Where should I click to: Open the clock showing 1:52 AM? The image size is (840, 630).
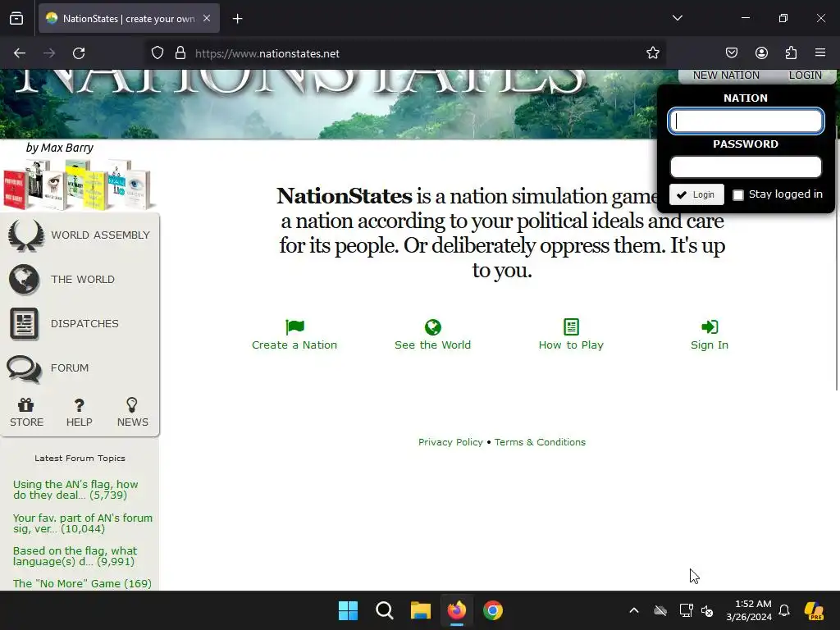pyautogui.click(x=749, y=610)
